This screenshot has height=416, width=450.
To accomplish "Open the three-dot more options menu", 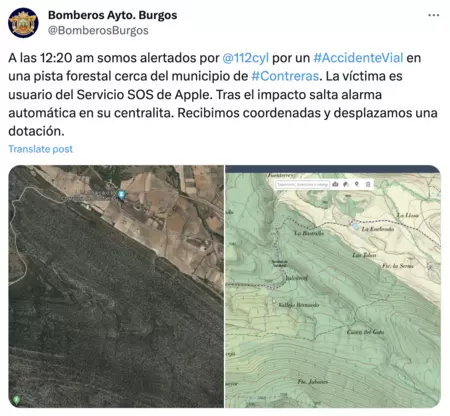I will tap(433, 15).
